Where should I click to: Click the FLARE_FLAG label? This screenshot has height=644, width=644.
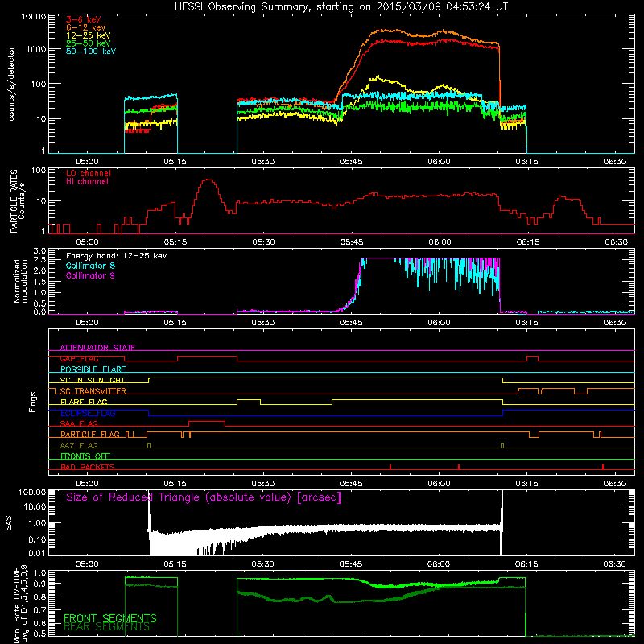[x=84, y=402]
